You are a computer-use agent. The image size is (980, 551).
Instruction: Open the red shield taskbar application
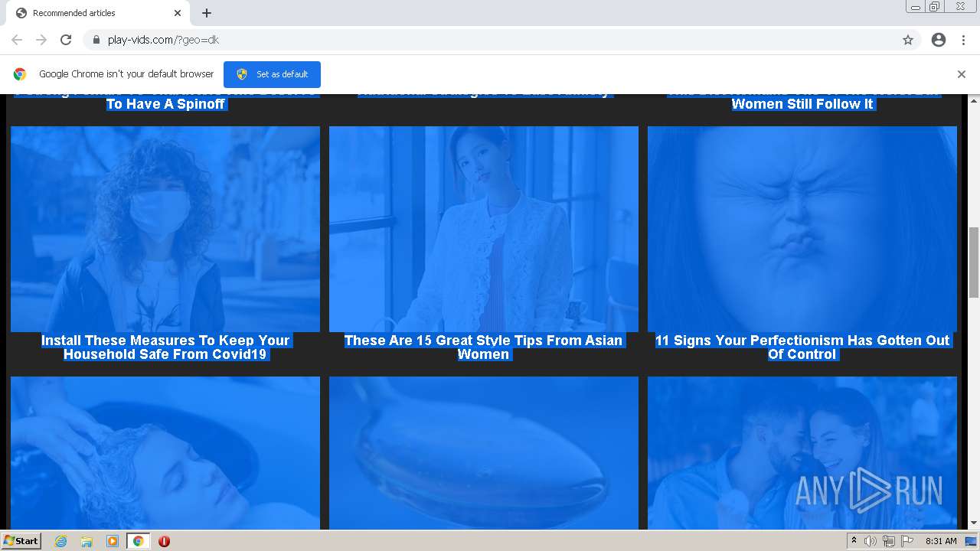coord(164,541)
